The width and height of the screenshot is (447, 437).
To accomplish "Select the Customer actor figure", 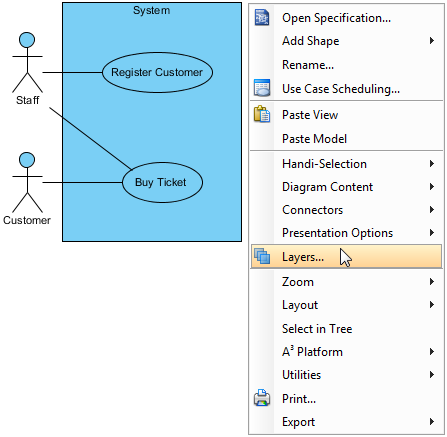I will 27,182.
